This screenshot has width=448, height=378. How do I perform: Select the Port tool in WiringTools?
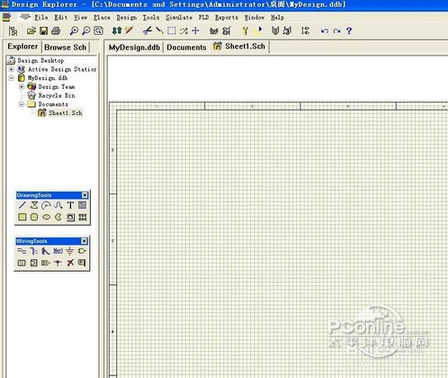[46, 263]
